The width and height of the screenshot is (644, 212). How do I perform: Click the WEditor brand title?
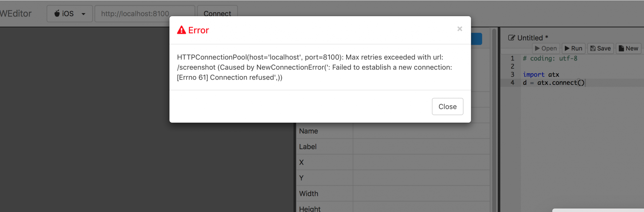[x=15, y=13]
